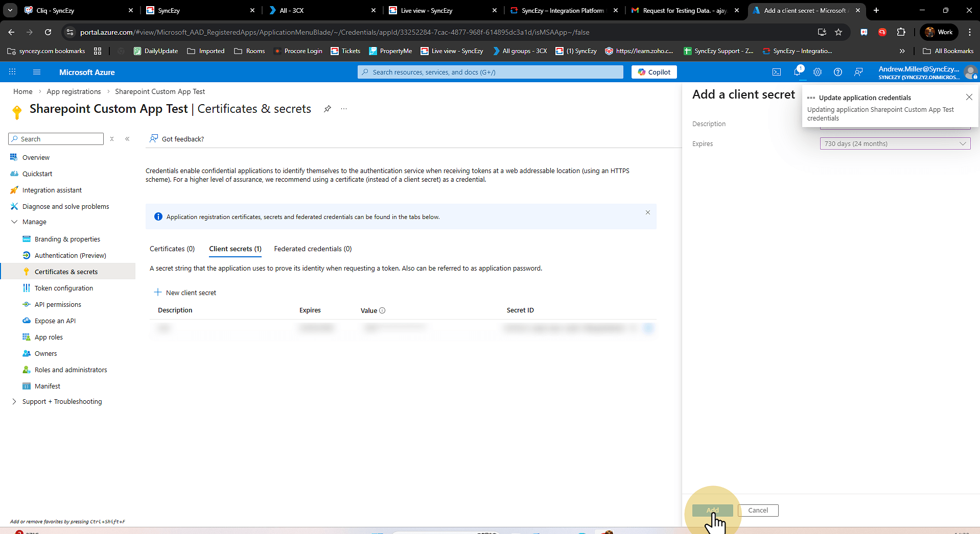Viewport: 980px width, 534px height.
Task: Switch to Federated credentials tab
Action: point(313,249)
